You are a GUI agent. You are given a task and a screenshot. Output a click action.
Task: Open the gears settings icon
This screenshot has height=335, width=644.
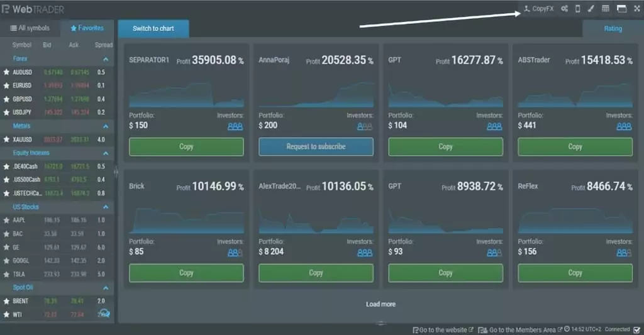tap(565, 9)
